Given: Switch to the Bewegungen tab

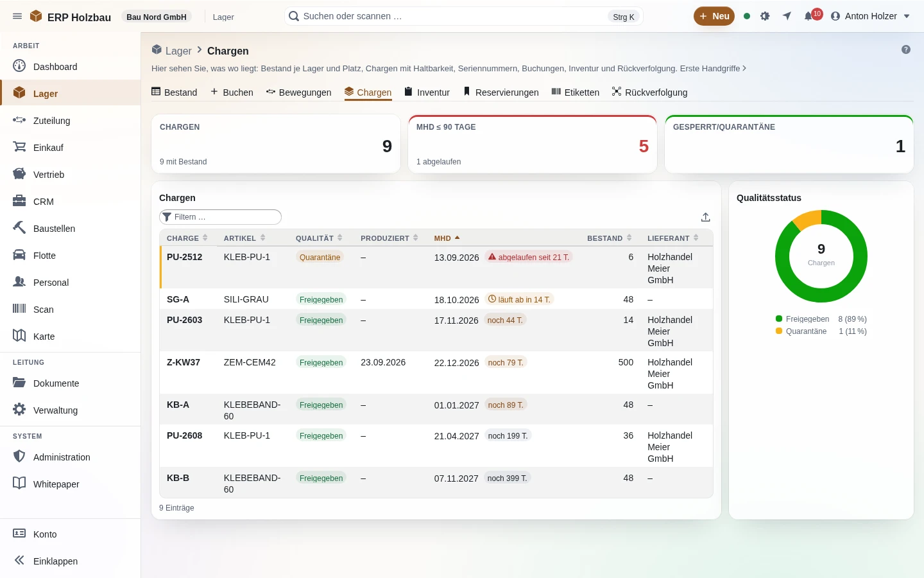Looking at the screenshot, I should pos(299,92).
